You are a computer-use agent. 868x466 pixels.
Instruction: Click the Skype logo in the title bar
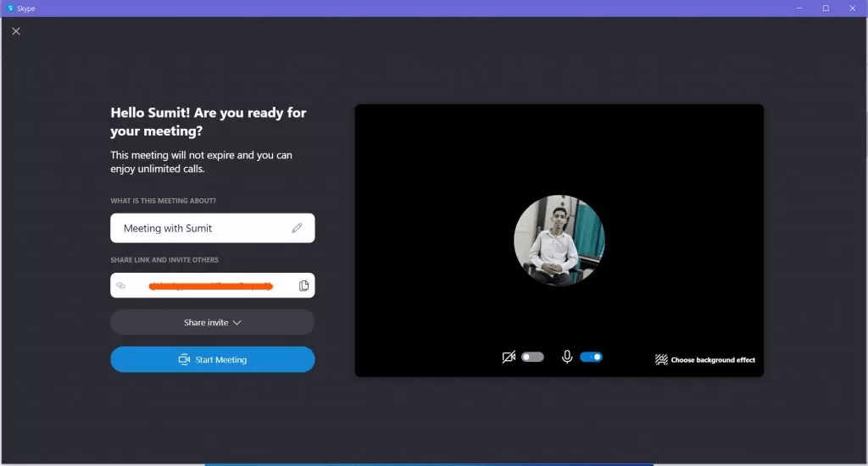[x=9, y=8]
